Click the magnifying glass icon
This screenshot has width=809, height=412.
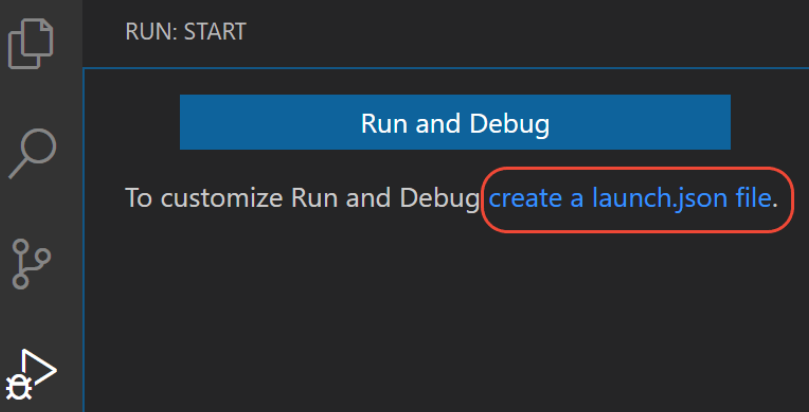33,152
